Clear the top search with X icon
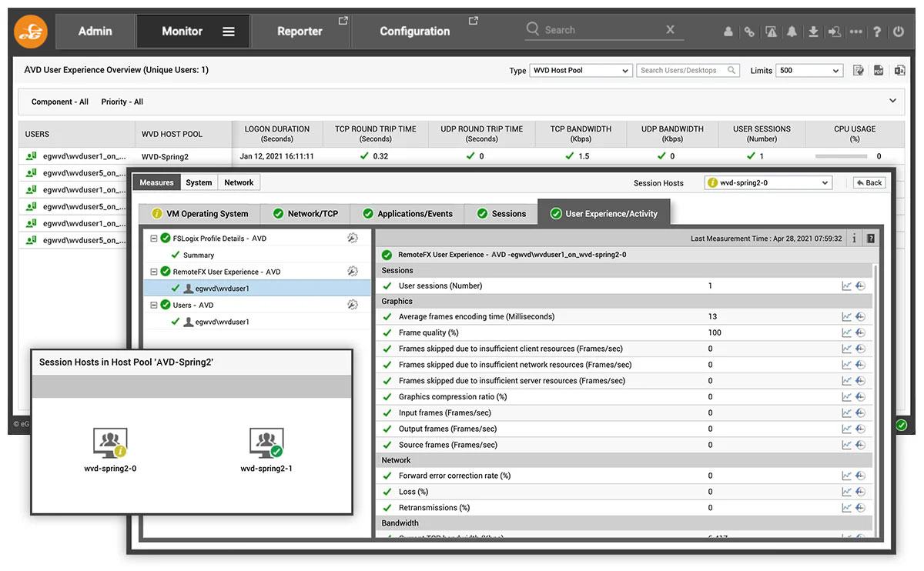 tap(670, 29)
